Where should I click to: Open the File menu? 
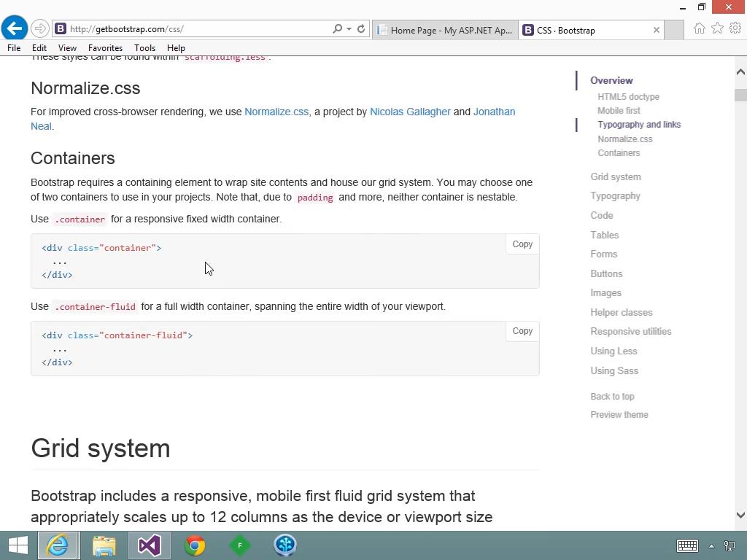[x=14, y=48]
